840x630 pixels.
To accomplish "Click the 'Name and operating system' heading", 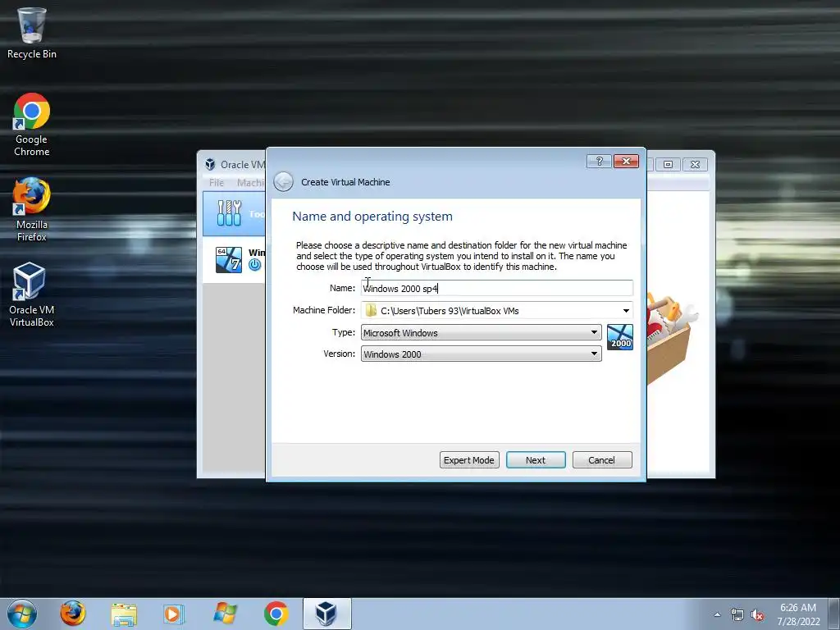I will (372, 217).
